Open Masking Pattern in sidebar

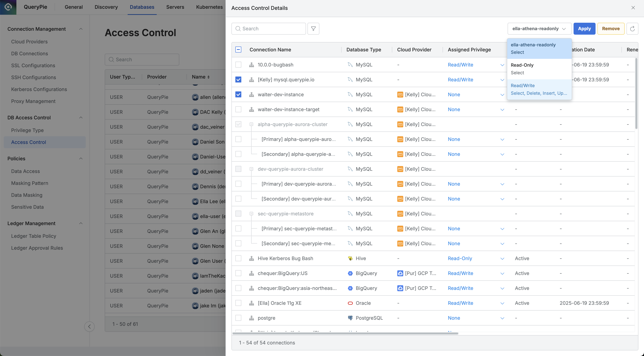[x=29, y=183]
